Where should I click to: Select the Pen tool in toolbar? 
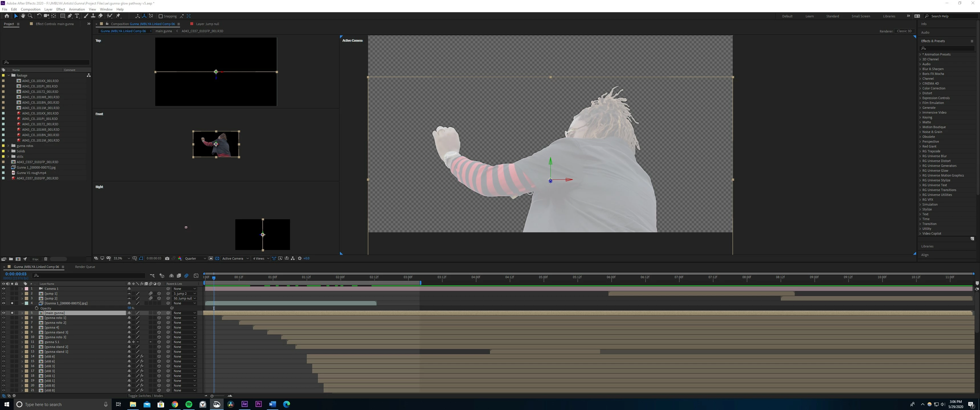pos(70,16)
